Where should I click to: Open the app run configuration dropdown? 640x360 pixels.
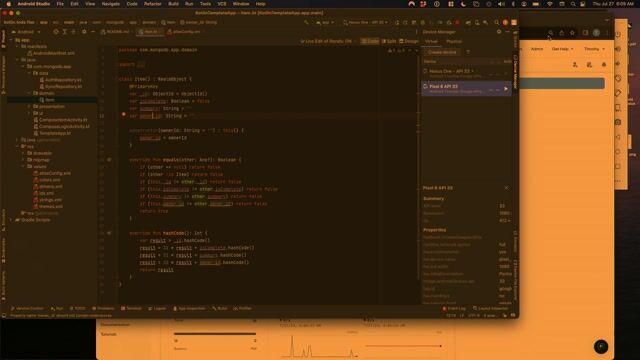click(325, 22)
